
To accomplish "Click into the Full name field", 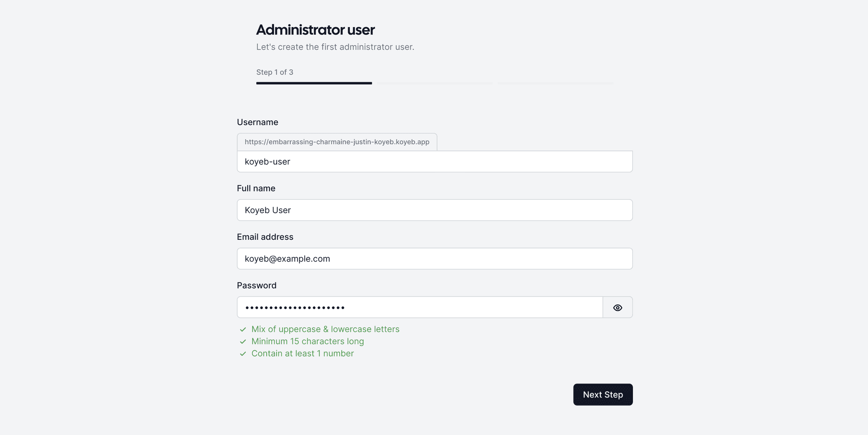I will point(434,210).
